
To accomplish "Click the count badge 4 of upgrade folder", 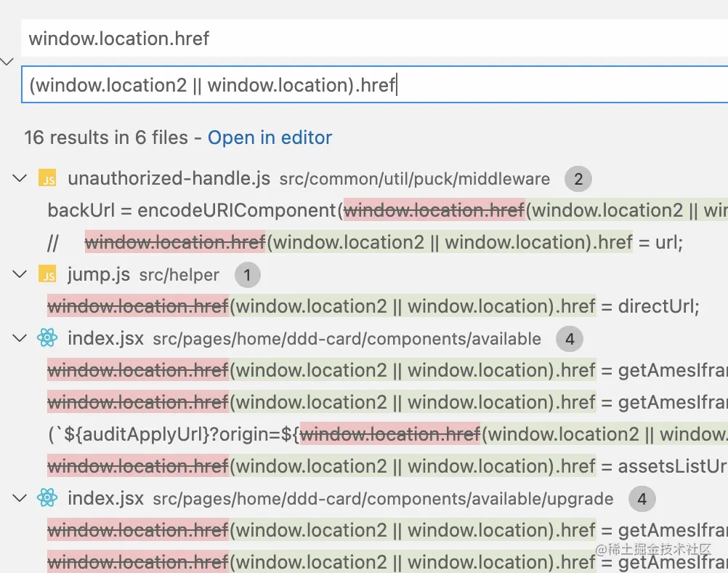I will point(642,499).
